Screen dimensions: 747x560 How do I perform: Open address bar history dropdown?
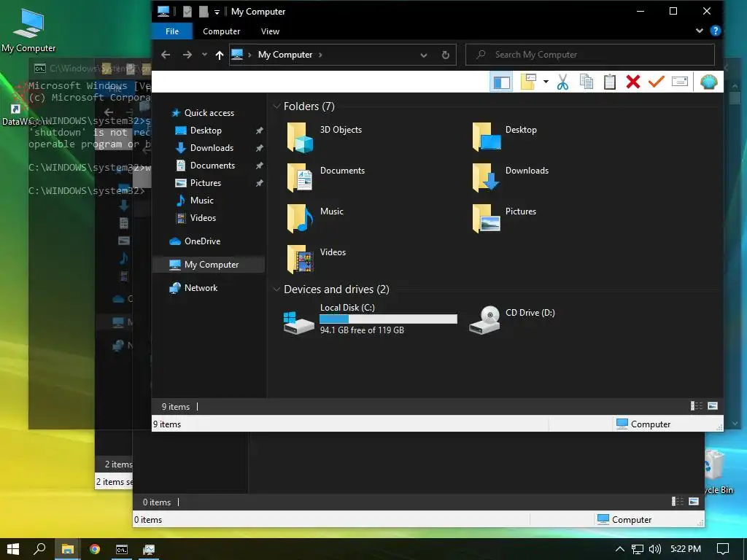[x=424, y=55]
